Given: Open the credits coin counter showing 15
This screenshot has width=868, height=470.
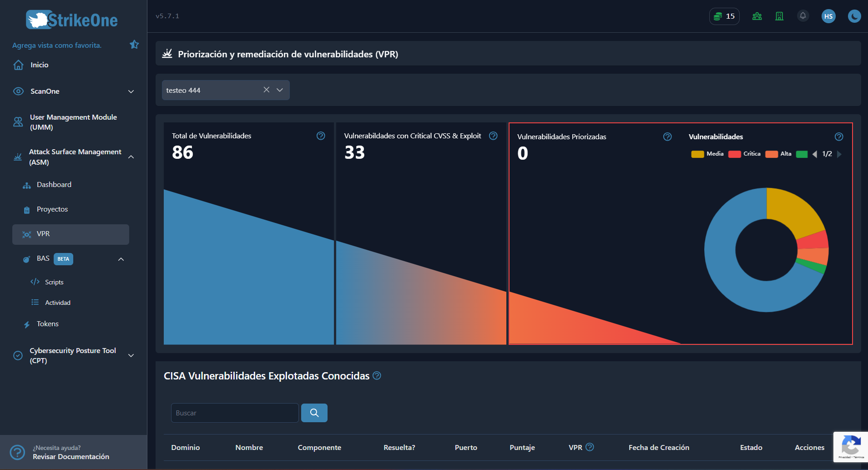Looking at the screenshot, I should click(x=724, y=16).
